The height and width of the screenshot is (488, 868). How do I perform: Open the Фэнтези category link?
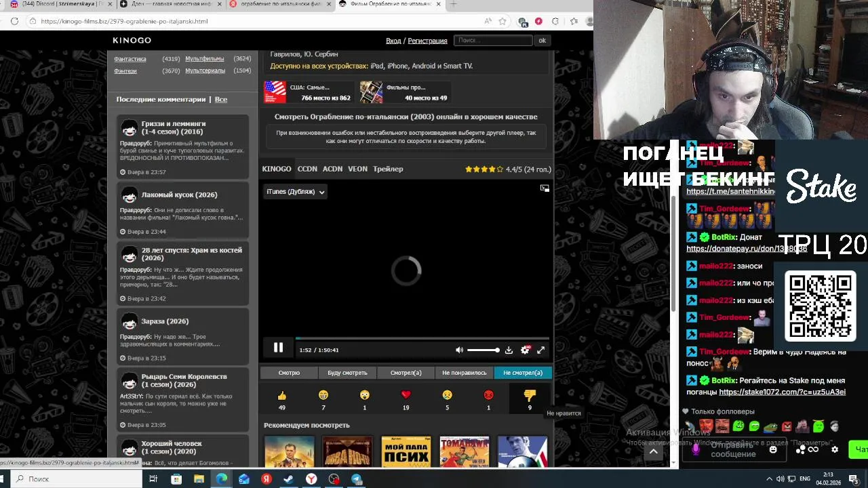(125, 70)
